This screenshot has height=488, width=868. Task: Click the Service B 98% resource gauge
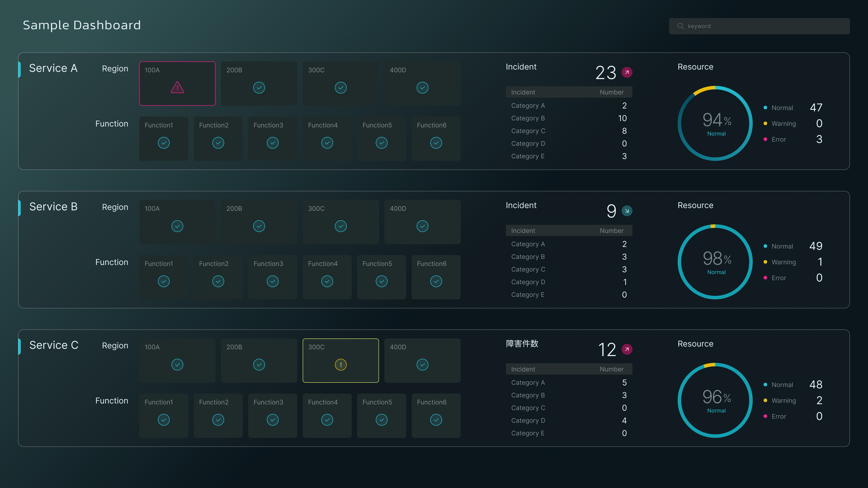pos(715,262)
